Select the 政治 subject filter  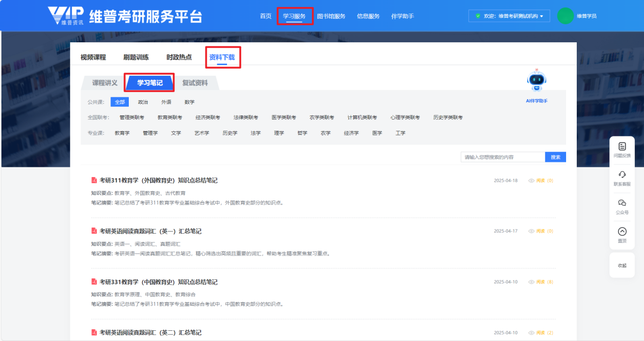143,102
